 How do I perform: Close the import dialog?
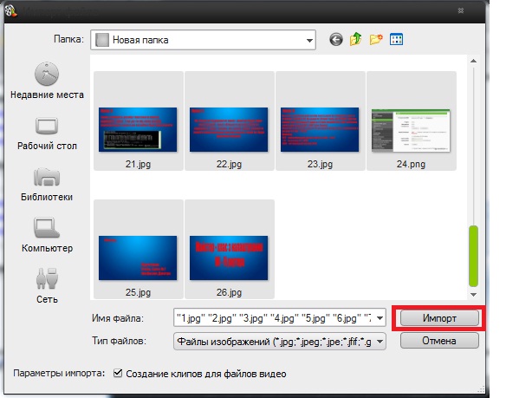click(x=461, y=10)
